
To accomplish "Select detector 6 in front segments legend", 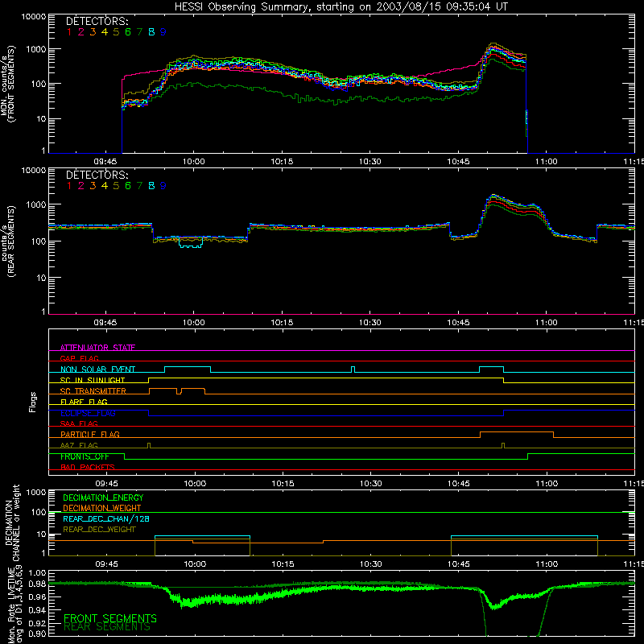I will 128,32.
